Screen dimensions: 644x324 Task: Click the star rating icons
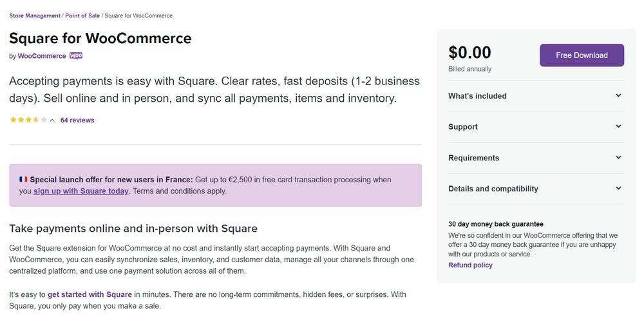[x=28, y=120]
